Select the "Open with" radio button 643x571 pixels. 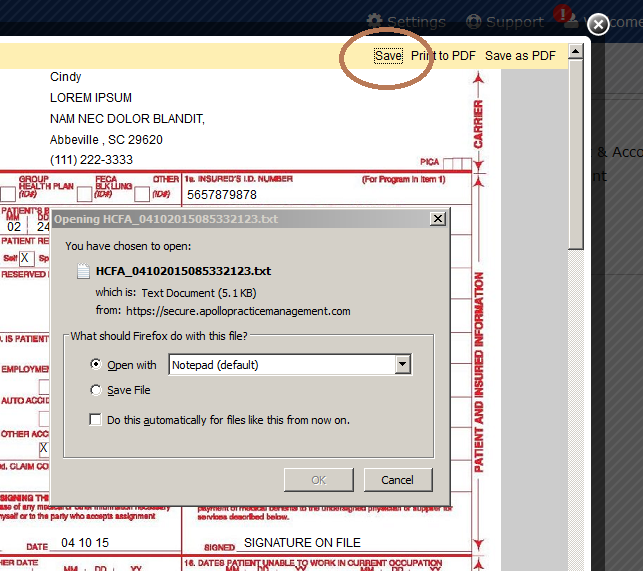pos(96,365)
